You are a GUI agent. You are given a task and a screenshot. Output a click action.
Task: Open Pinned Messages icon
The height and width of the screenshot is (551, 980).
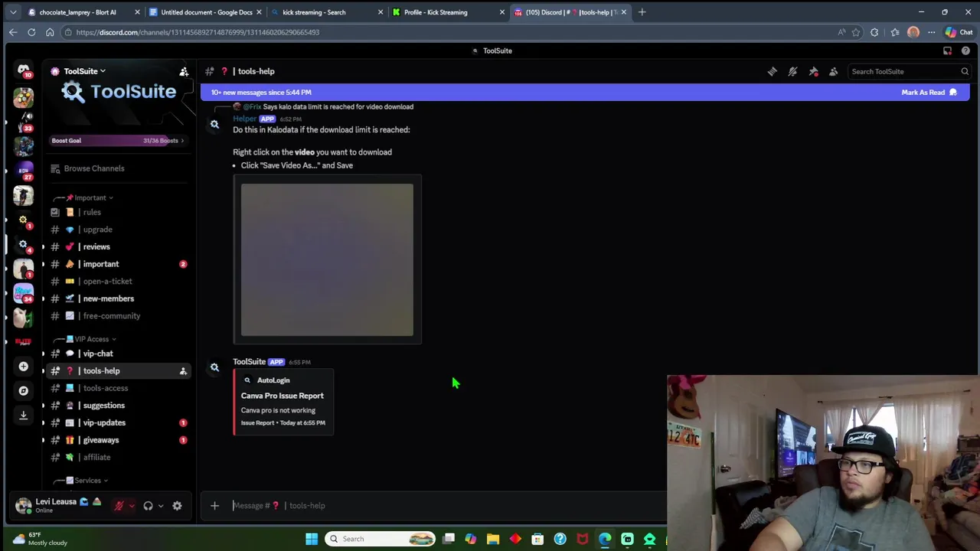(813, 71)
